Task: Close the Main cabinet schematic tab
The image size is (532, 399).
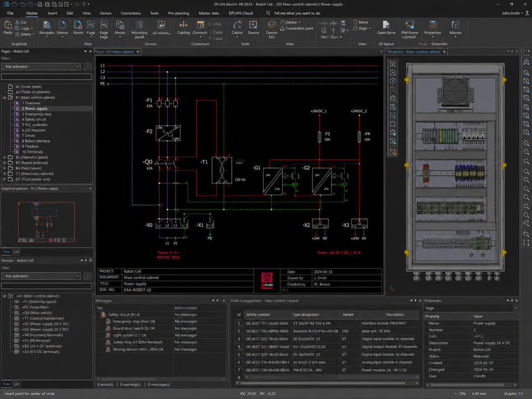Action: click(x=138, y=52)
